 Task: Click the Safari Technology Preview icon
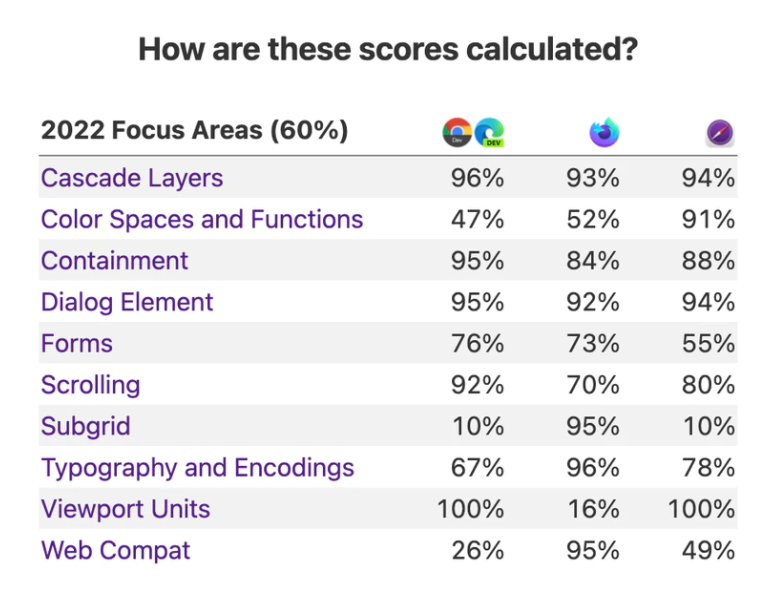pyautogui.click(x=720, y=132)
